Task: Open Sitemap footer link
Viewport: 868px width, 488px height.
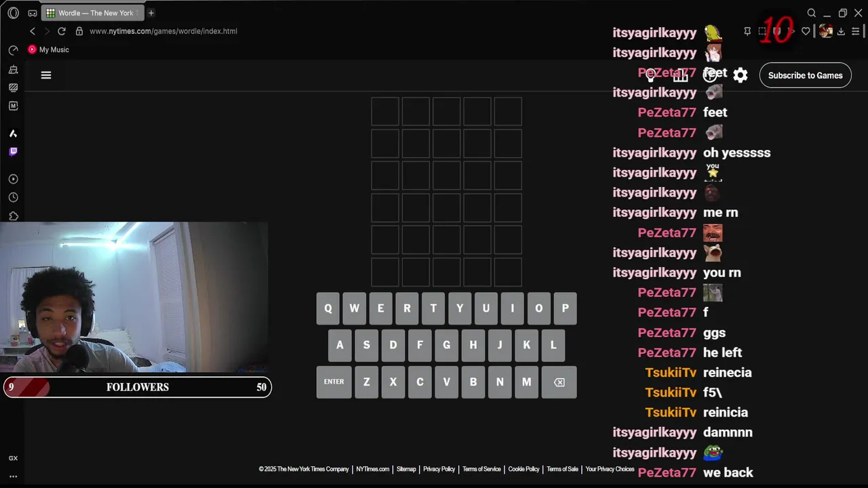Action: click(406, 469)
